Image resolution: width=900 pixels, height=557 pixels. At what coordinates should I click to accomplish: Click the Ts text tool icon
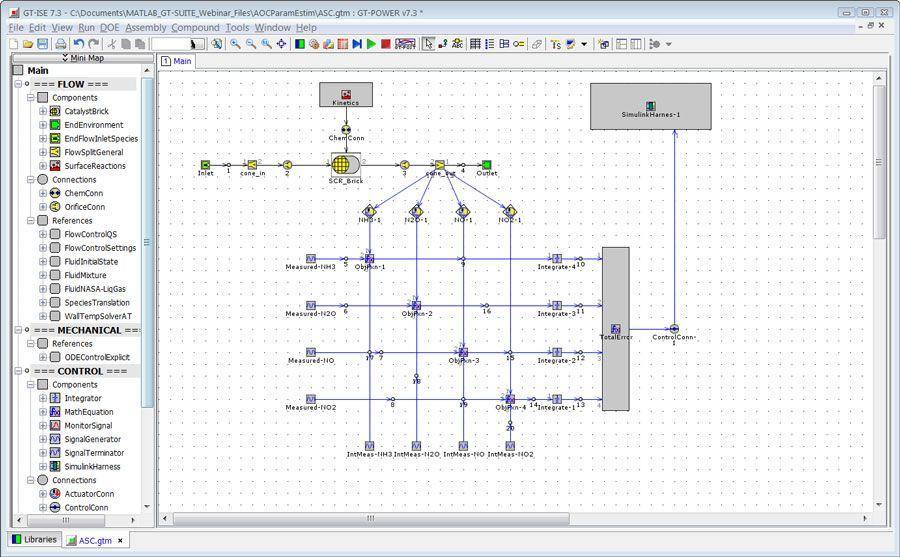pos(556,44)
